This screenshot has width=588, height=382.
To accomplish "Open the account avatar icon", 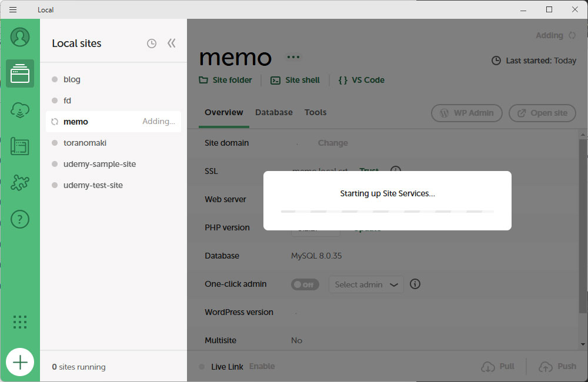I will coord(20,37).
